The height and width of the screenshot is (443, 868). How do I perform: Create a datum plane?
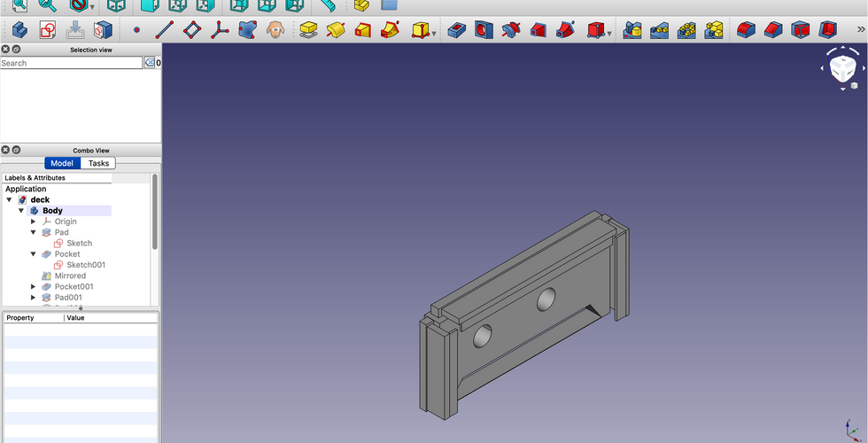pos(192,29)
